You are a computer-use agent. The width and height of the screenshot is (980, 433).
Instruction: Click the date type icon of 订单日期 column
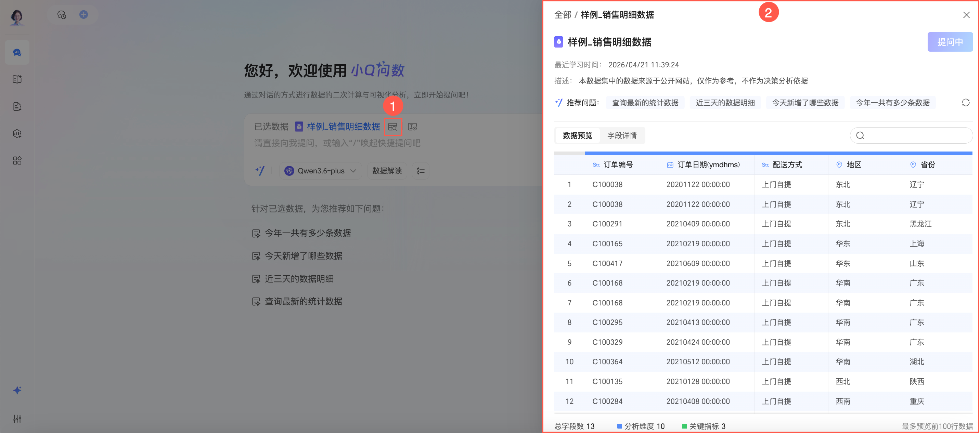tap(670, 165)
